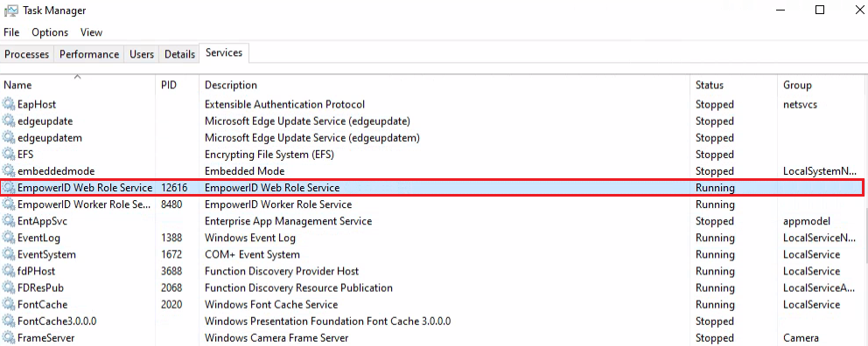Select the EmpowerID Web Role Service name
868x346 pixels.
85,188
